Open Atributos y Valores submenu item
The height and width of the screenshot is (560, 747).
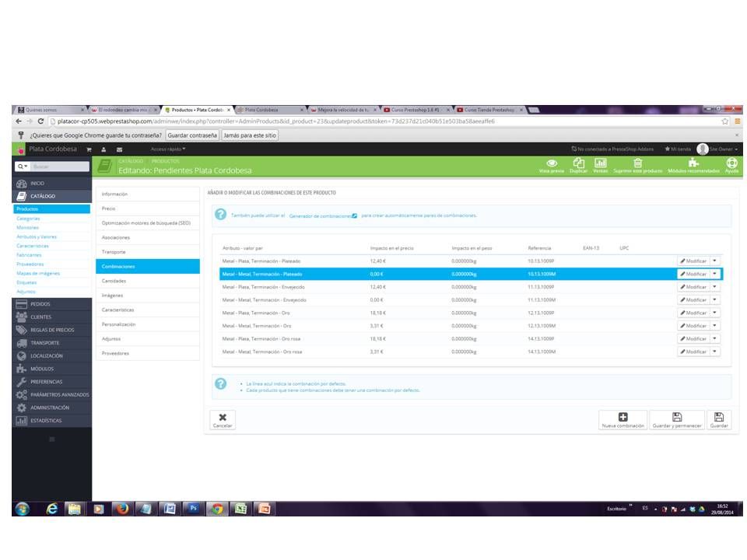(x=37, y=236)
